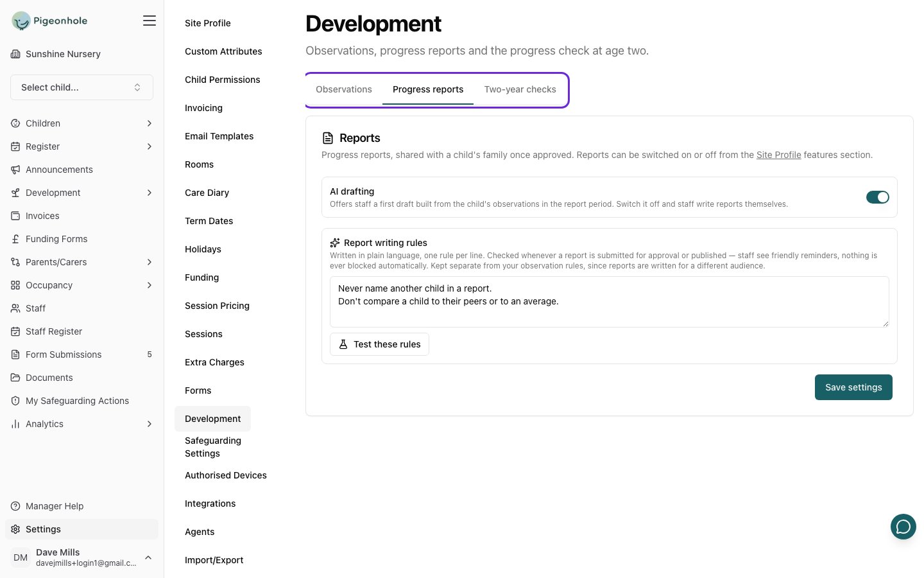Click the Register calendar icon

(15, 146)
